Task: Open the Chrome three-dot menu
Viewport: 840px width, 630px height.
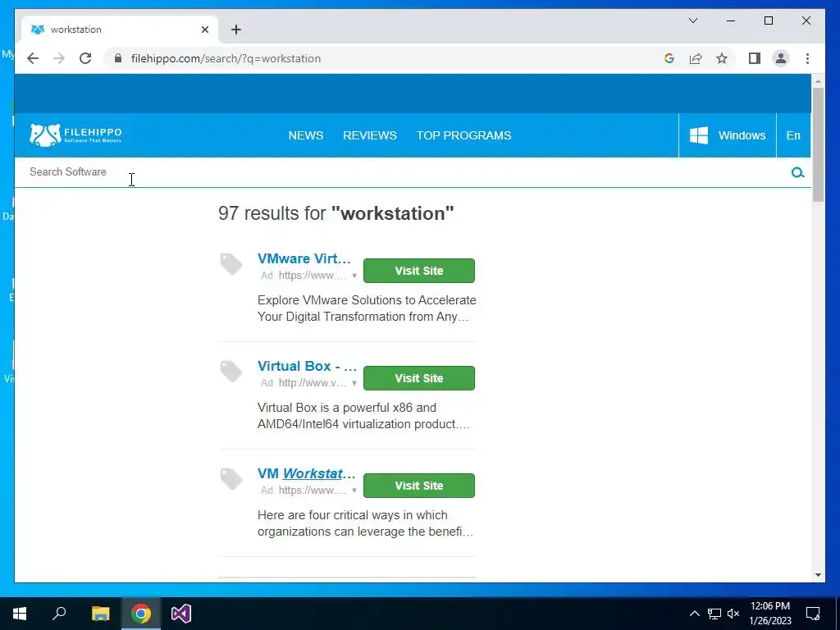Action: click(807, 58)
